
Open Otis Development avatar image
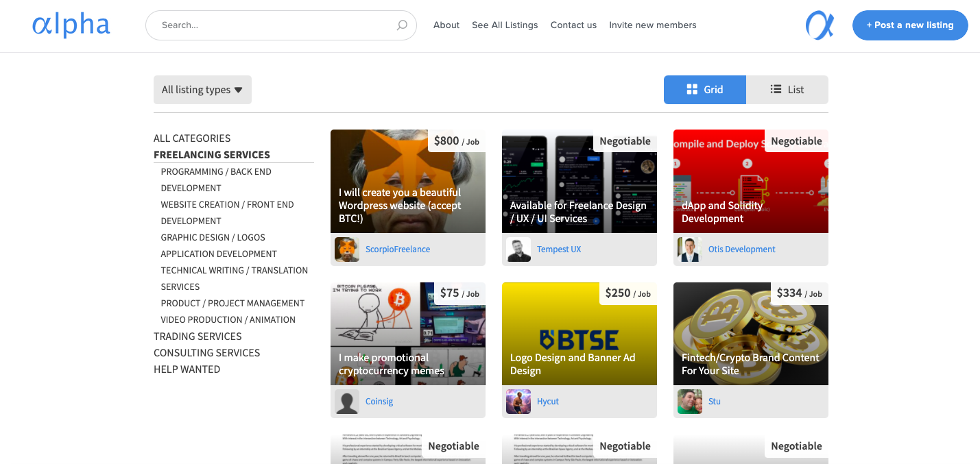[x=690, y=249]
